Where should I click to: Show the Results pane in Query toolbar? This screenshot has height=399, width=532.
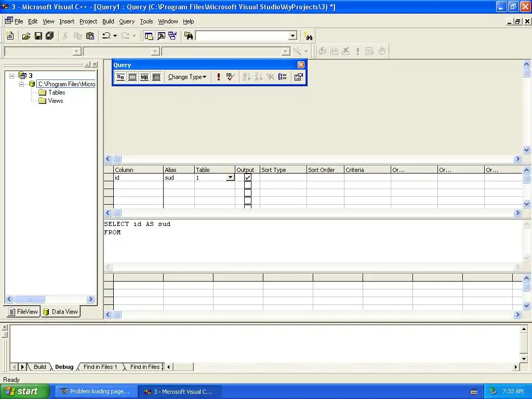point(156,77)
